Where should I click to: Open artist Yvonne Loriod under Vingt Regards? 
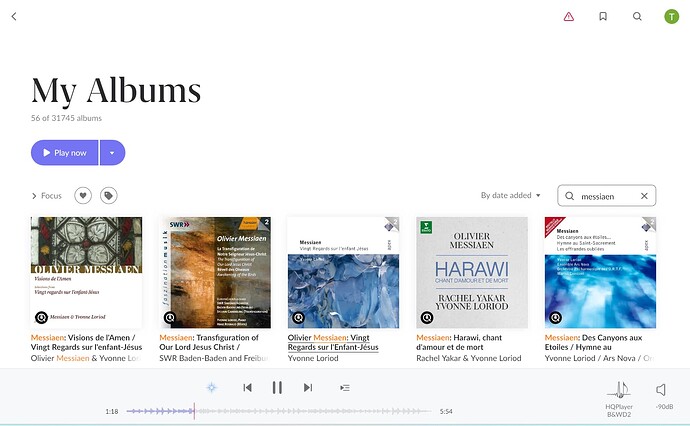[313, 358]
